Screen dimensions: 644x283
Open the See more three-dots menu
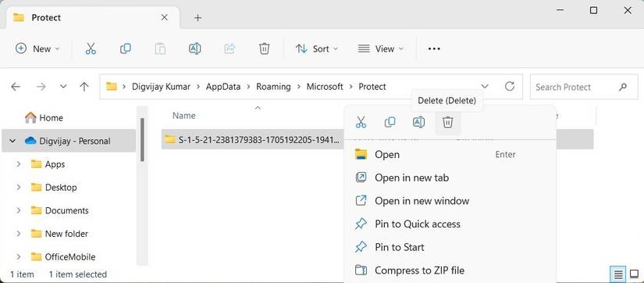coord(434,49)
